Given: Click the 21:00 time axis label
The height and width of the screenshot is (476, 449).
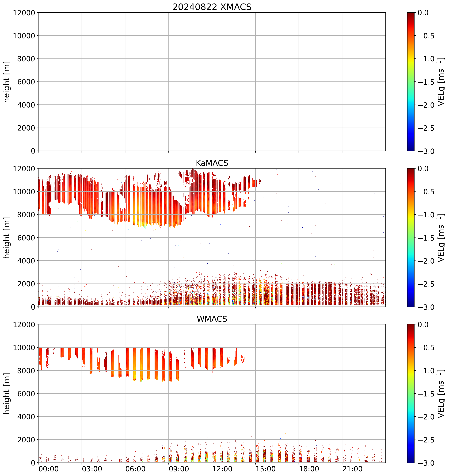Looking at the screenshot, I should [352, 469].
